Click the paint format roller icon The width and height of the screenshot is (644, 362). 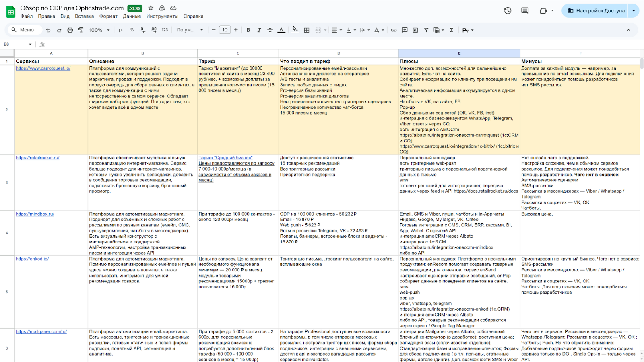coord(81,30)
